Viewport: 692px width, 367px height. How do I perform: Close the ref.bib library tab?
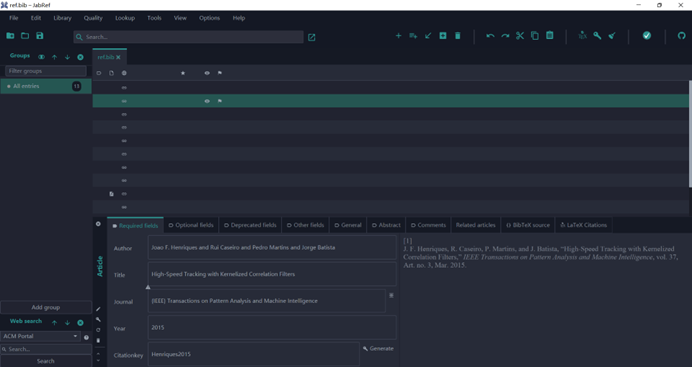click(118, 57)
